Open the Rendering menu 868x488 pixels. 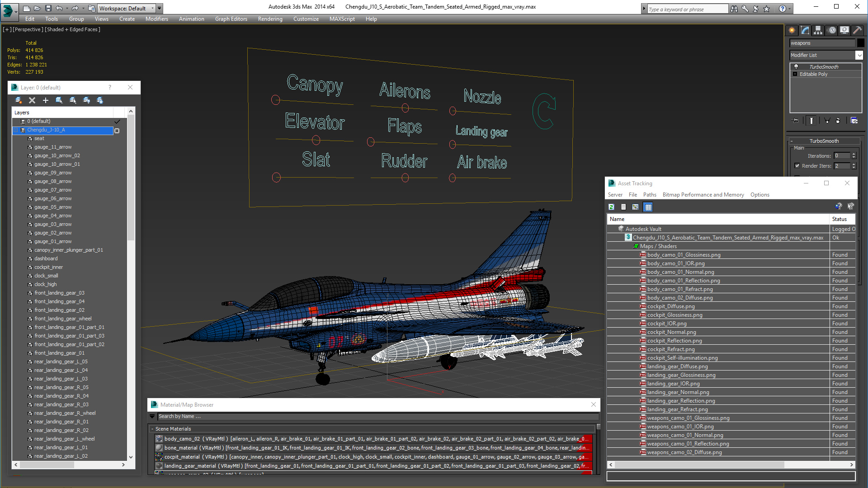coord(270,19)
